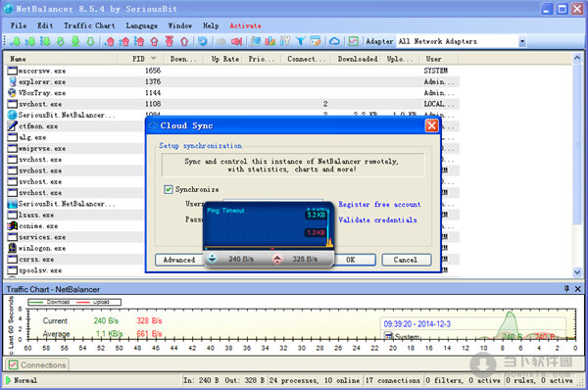Open the Register free account link
This screenshot has width=588, height=390.
(x=379, y=205)
